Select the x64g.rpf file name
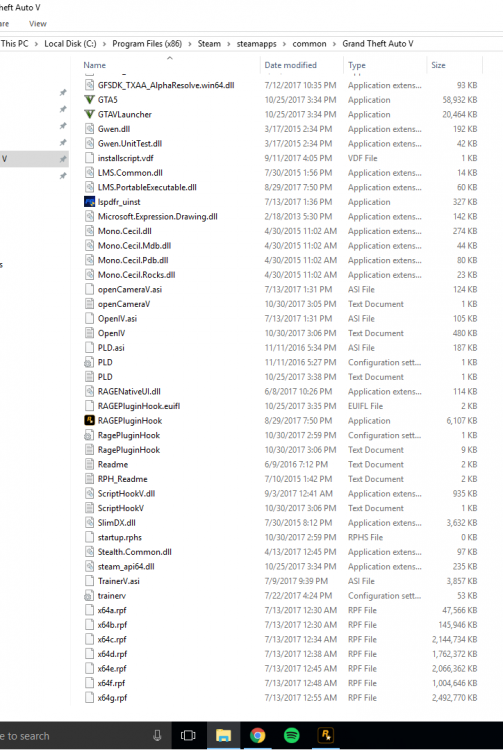 click(112, 697)
